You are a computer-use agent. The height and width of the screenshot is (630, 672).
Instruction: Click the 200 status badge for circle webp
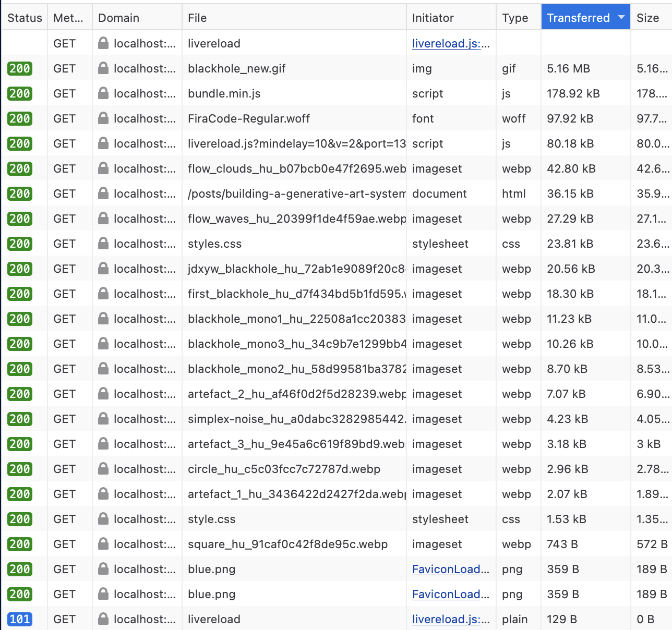click(20, 469)
